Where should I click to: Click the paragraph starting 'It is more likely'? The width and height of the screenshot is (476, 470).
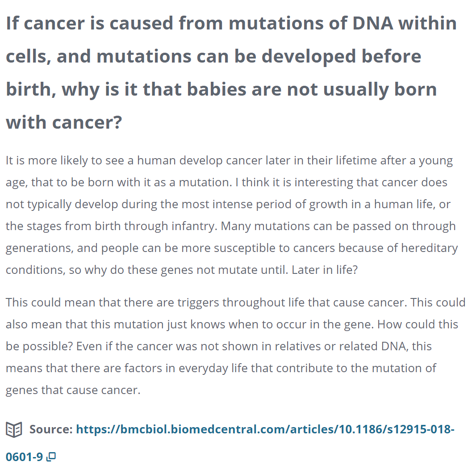[232, 215]
